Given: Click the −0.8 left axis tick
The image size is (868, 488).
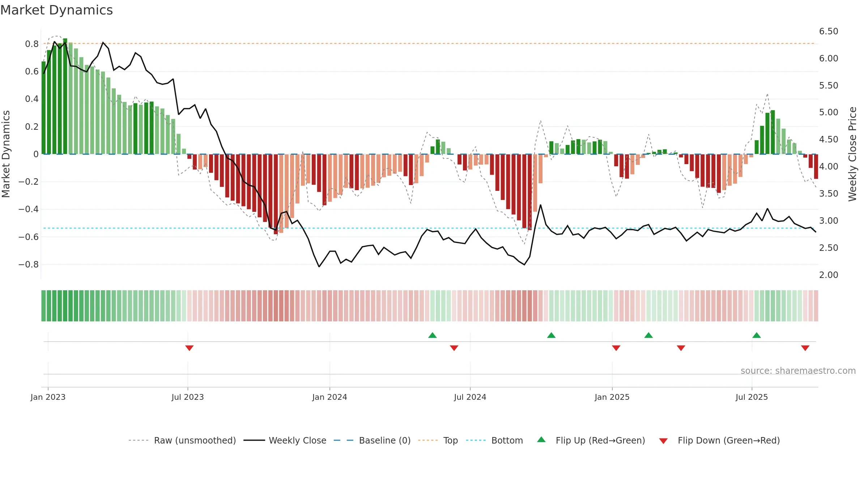Looking at the screenshot, I should pos(29,265).
